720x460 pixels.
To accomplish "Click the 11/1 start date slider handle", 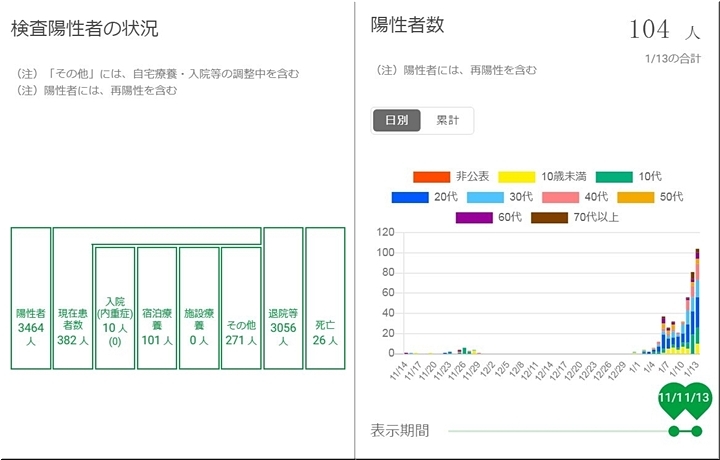I will (673, 431).
